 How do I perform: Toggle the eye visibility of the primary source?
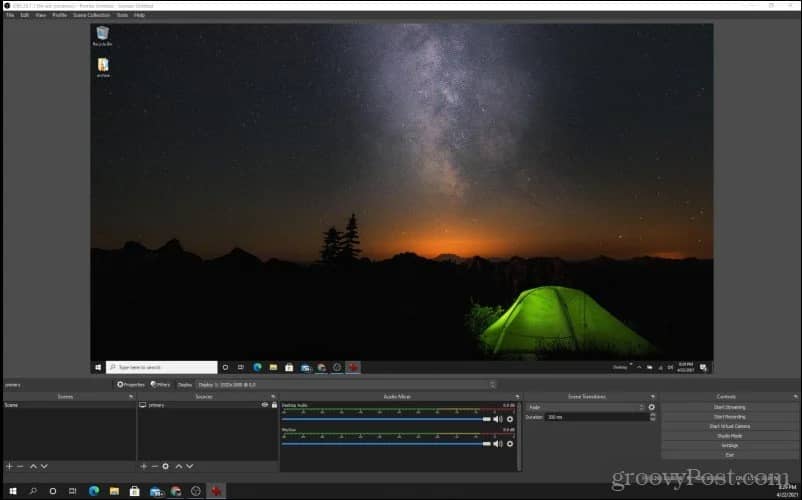(265, 405)
